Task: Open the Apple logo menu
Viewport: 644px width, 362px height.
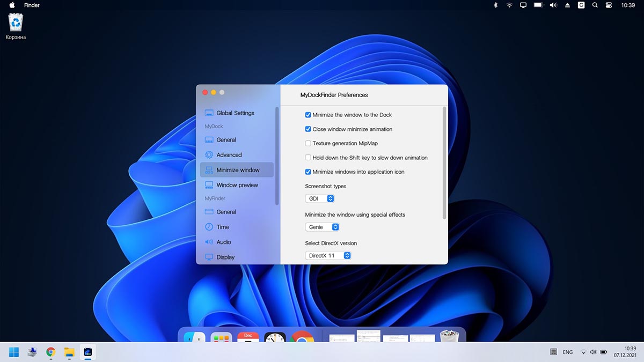Action: (x=12, y=5)
